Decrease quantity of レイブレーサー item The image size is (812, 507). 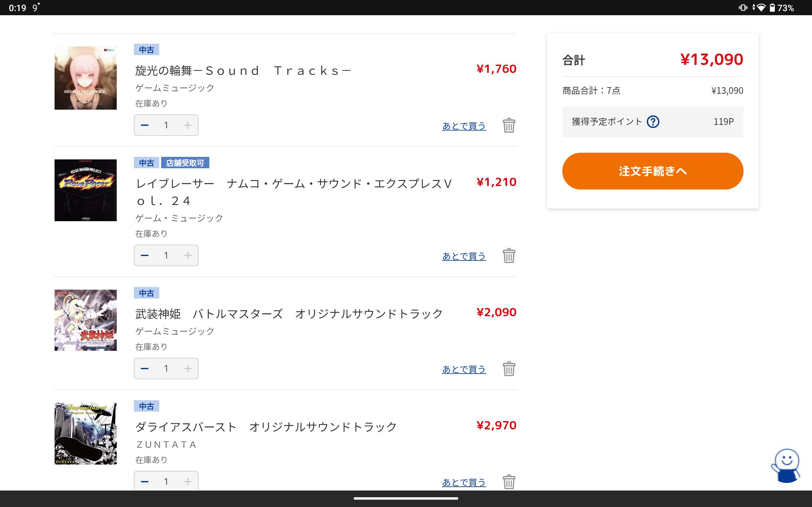[145, 255]
